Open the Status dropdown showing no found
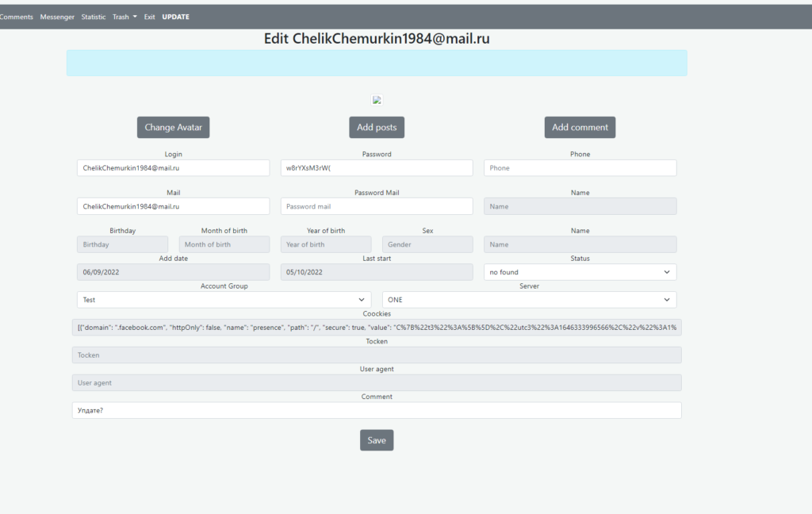Image resolution: width=812 pixels, height=514 pixels. click(580, 272)
